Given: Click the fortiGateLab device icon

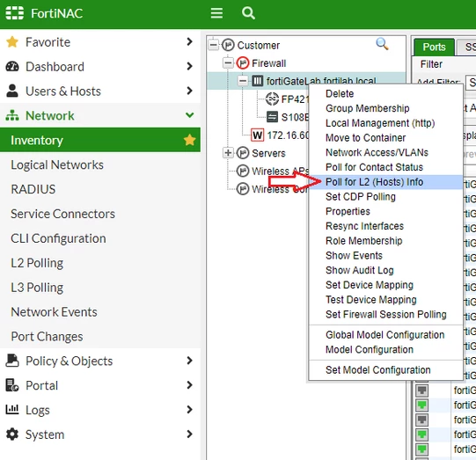Looking at the screenshot, I should point(258,81).
